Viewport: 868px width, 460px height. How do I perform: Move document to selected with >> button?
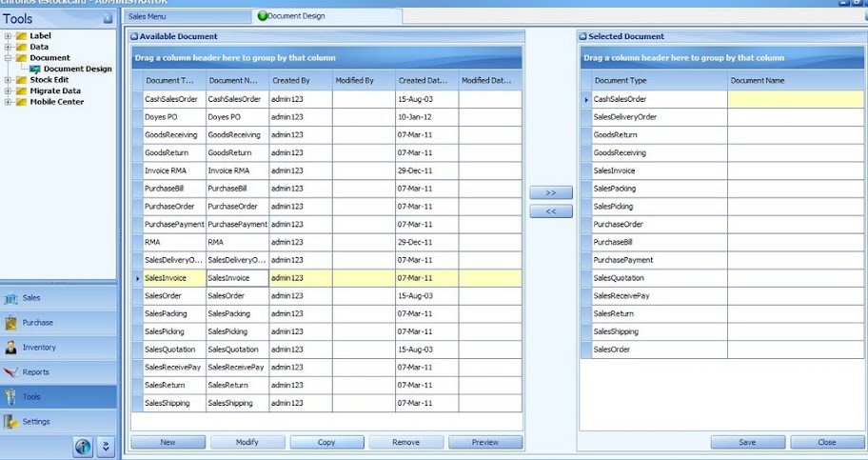551,193
